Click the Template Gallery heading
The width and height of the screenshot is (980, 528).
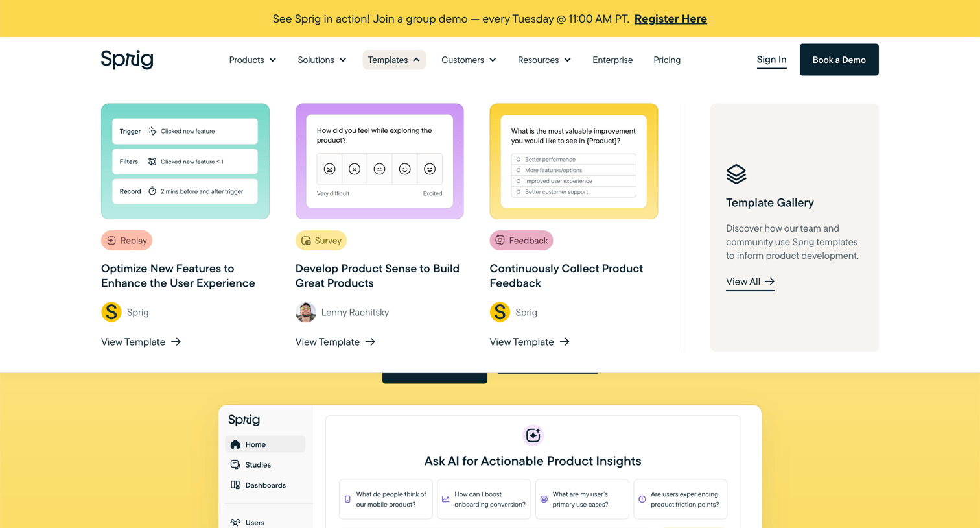pos(770,203)
